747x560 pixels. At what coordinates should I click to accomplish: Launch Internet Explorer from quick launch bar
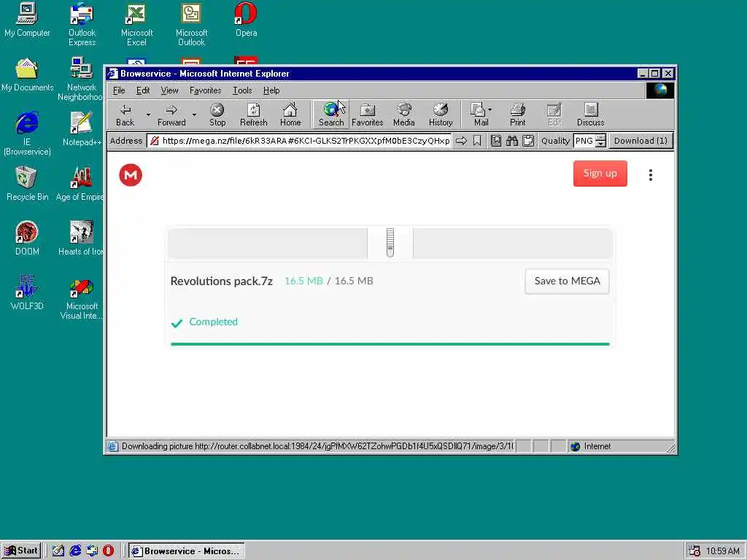tap(75, 551)
